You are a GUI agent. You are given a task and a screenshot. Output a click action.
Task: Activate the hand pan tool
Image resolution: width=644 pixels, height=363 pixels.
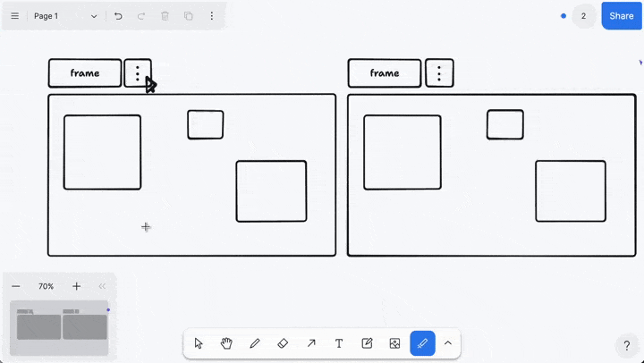tap(226, 343)
